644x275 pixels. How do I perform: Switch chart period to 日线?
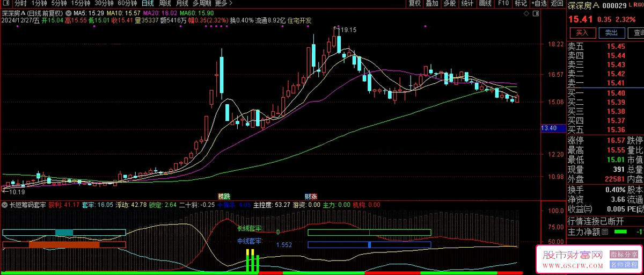(x=147, y=3)
